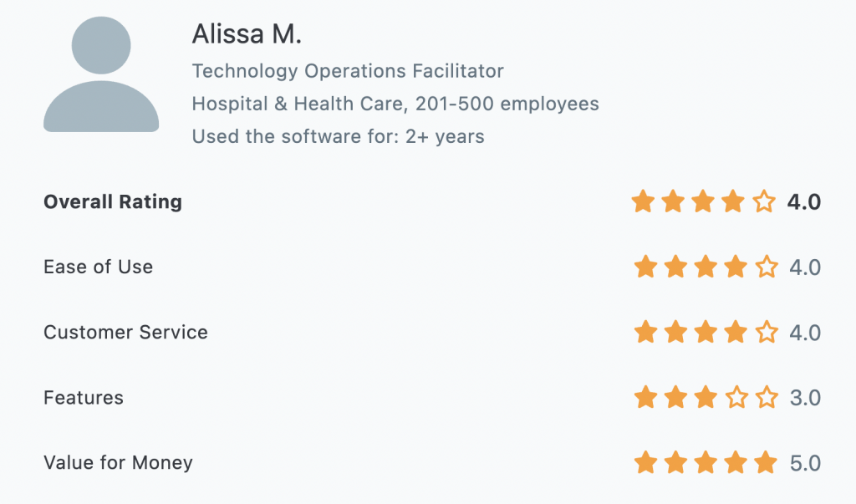The image size is (856, 504).
Task: Click the reviewer name Alissa M.
Action: pyautogui.click(x=247, y=34)
